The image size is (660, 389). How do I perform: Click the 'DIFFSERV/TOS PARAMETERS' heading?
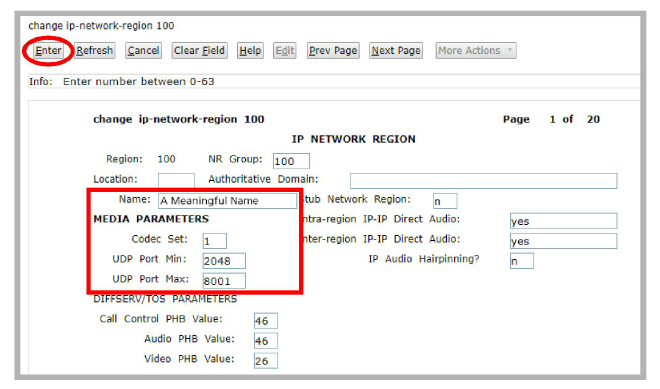pos(165,299)
